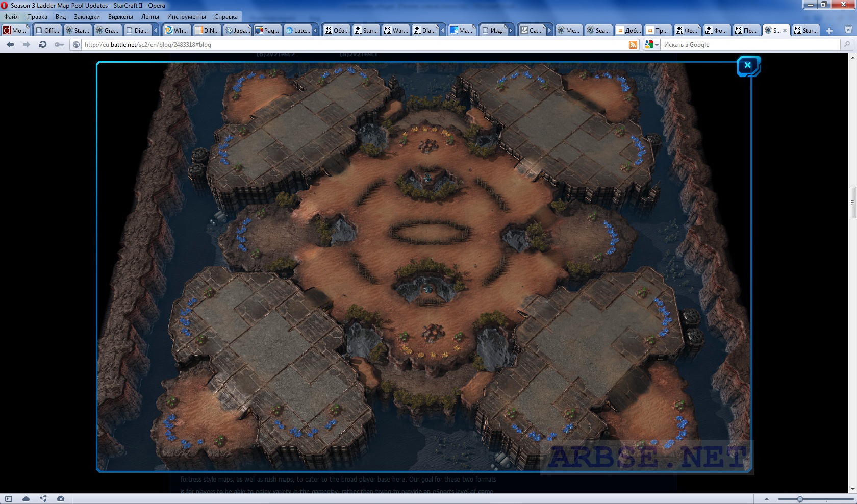857x504 pixels.
Task: Collapse the tab group after 'Late...' tab
Action: tap(315, 30)
